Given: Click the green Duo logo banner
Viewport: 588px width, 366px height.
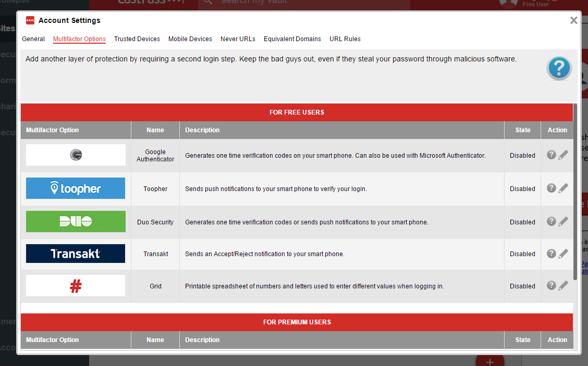Looking at the screenshot, I should point(76,221).
